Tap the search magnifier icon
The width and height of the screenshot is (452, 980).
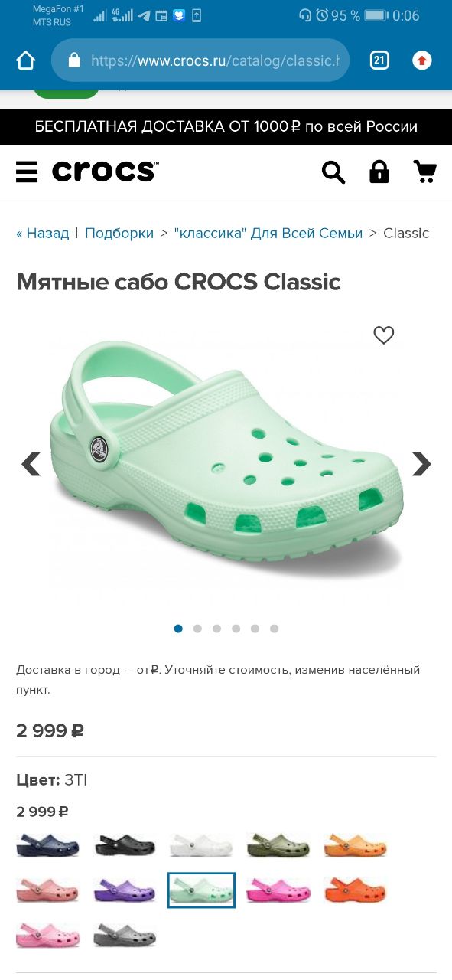click(x=333, y=172)
